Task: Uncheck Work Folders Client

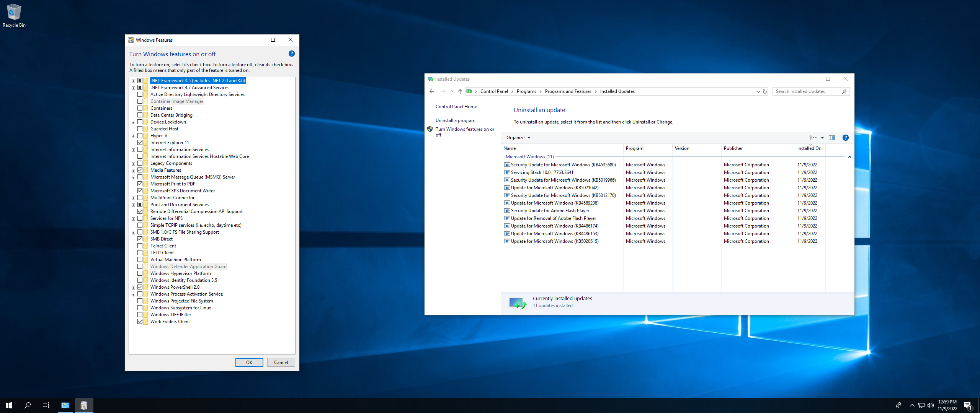Action: pyautogui.click(x=140, y=322)
